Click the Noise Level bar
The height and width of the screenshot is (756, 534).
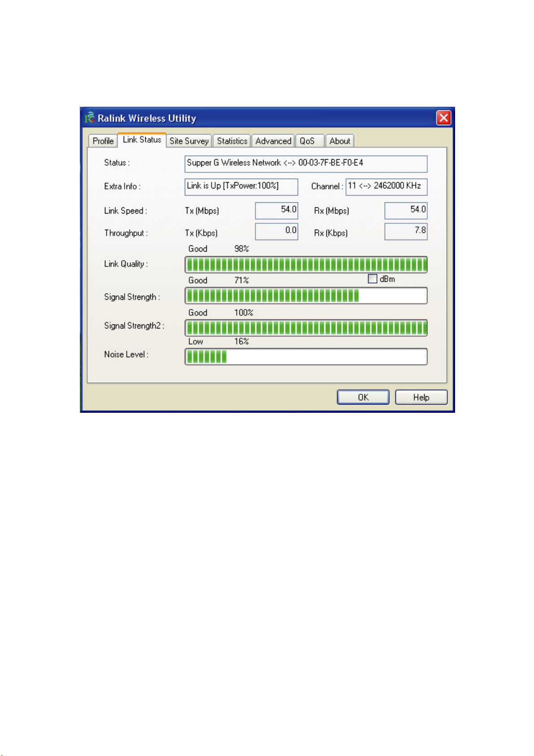306,357
